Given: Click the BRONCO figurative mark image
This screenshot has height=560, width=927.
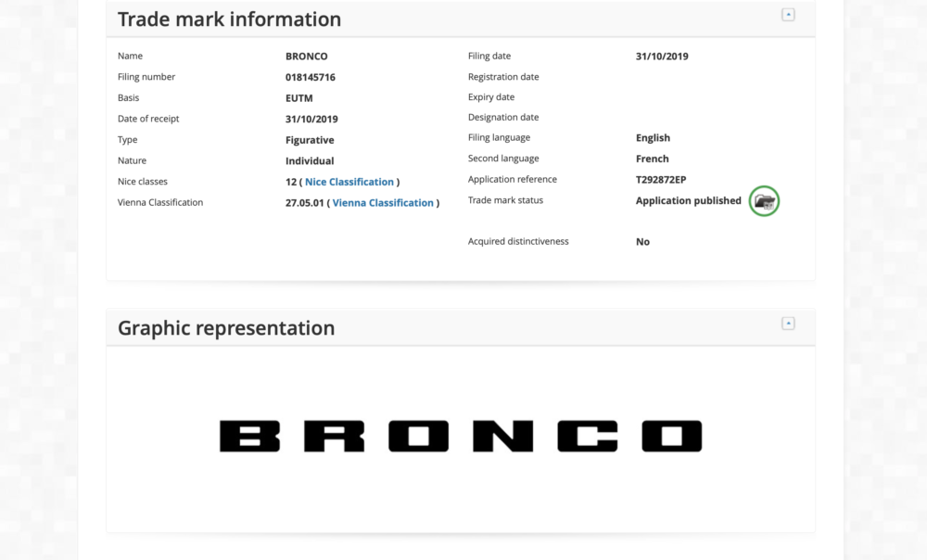Looking at the screenshot, I should tap(461, 437).
